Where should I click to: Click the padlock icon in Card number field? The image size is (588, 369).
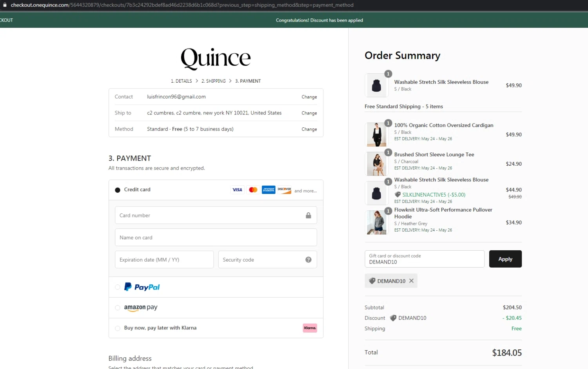pos(309,215)
